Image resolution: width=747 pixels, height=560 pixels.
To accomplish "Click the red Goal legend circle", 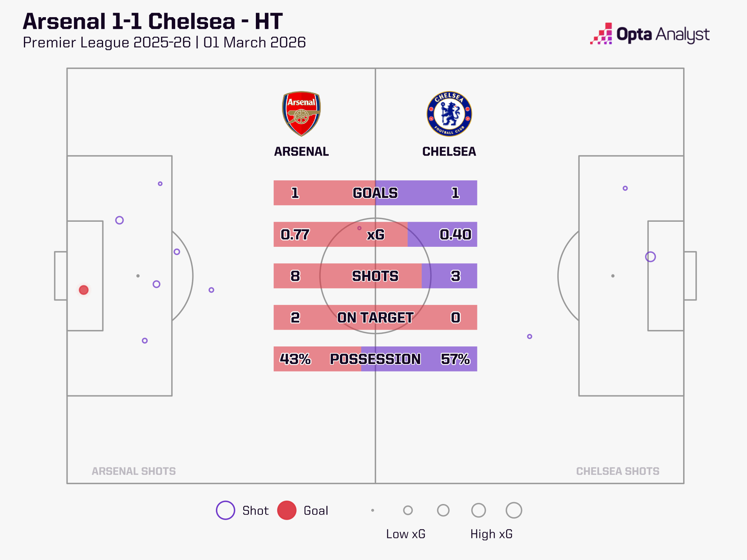I will (x=287, y=510).
